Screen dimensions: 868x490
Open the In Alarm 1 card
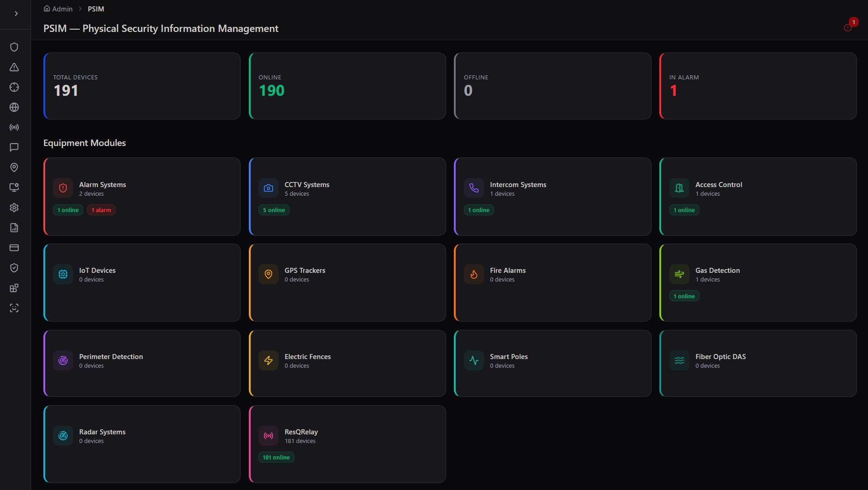(x=758, y=86)
